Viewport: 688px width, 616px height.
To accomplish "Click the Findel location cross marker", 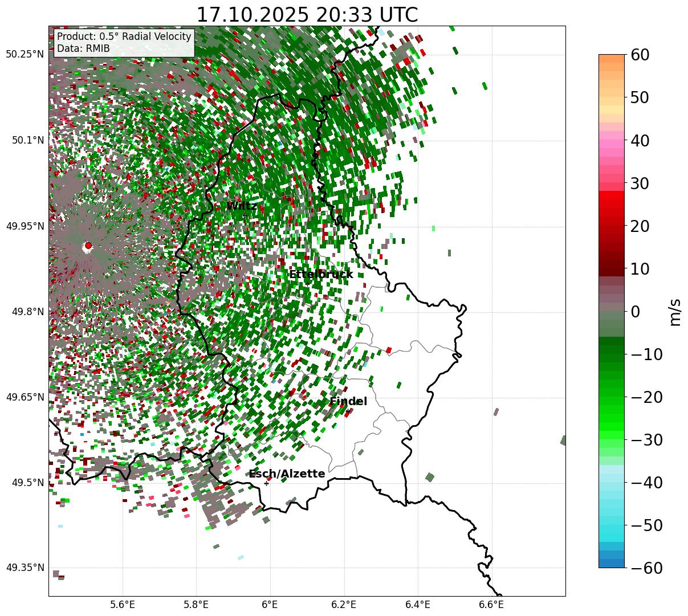I will click(x=348, y=411).
